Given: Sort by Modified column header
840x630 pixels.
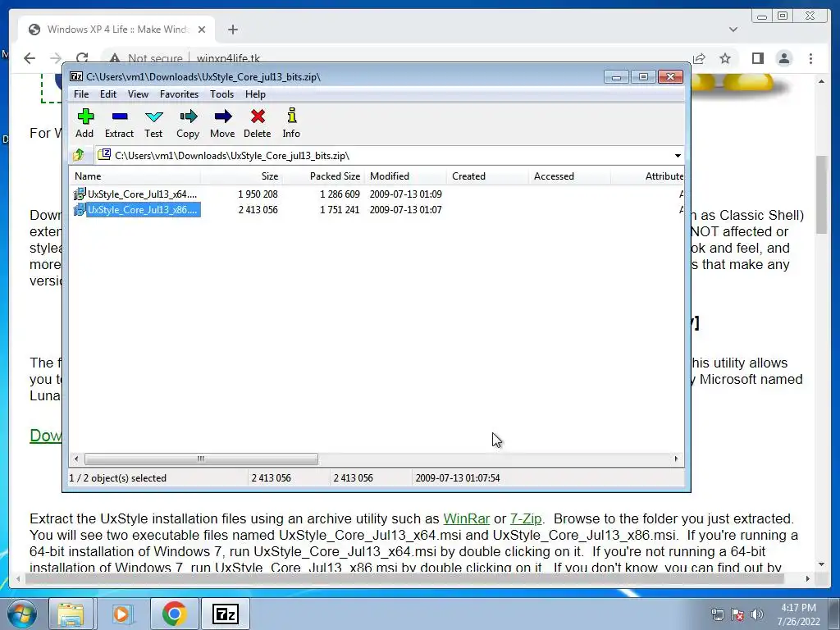Looking at the screenshot, I should [405, 176].
